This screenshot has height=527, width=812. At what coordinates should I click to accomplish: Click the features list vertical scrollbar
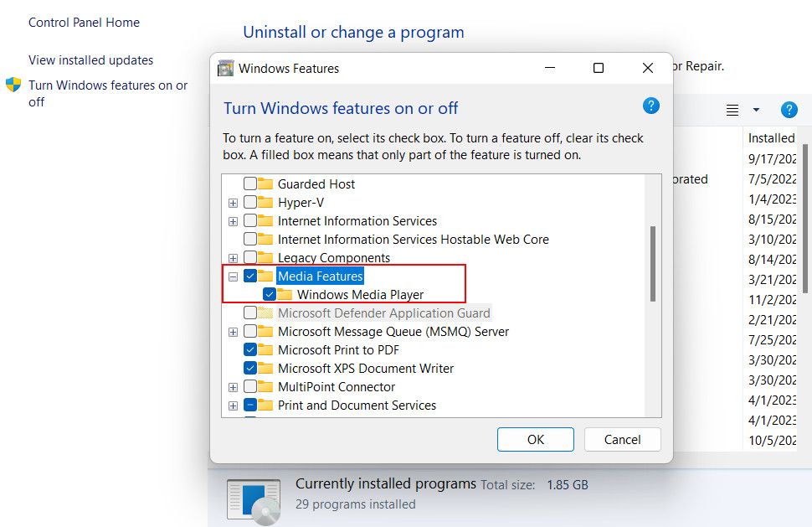tap(653, 263)
